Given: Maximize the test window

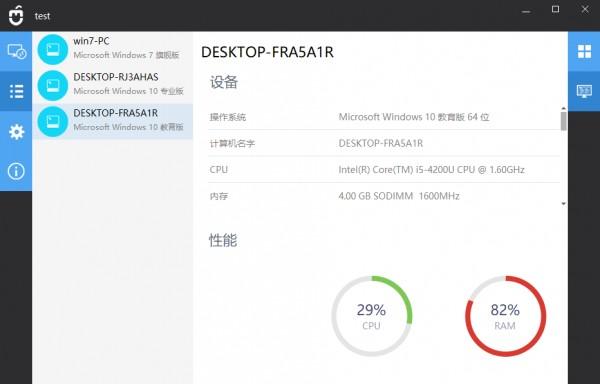Looking at the screenshot, I should 556,9.
